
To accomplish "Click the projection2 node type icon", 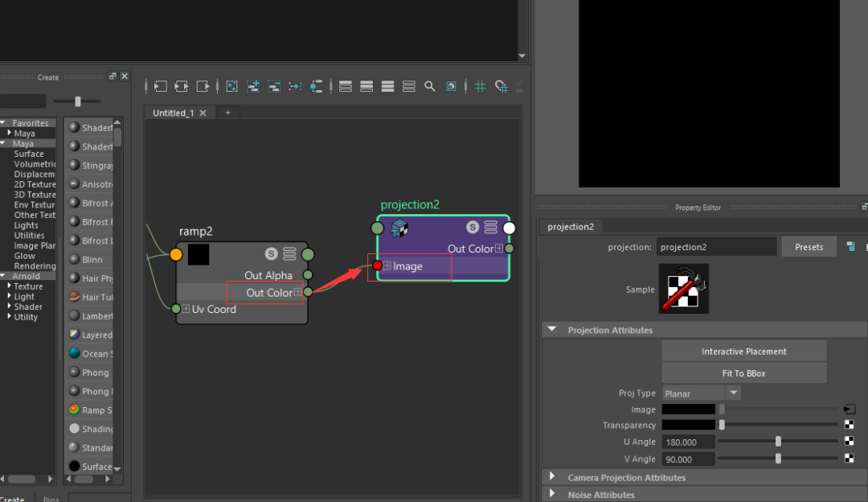I will pos(399,227).
